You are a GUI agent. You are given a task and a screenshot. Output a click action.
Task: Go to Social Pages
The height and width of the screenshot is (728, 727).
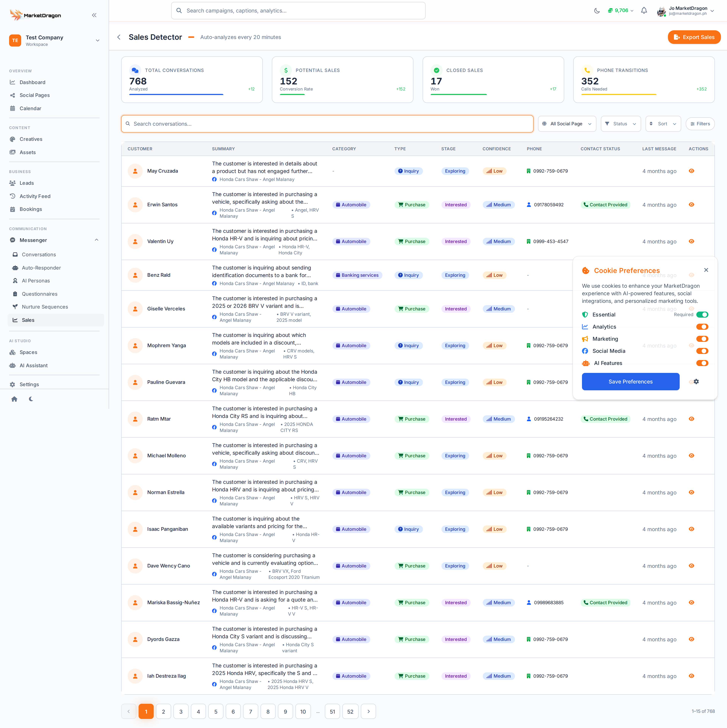[x=35, y=95]
